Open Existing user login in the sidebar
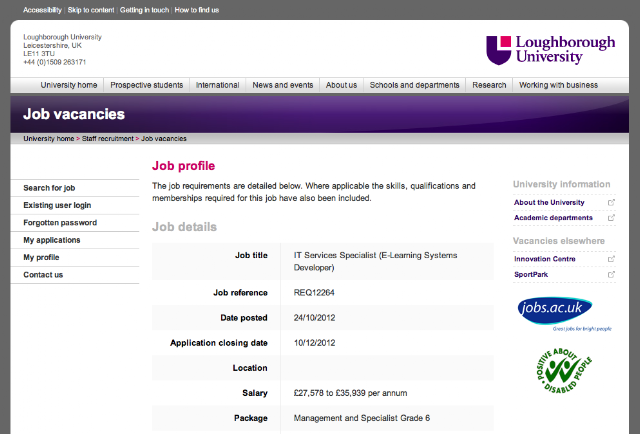The width and height of the screenshot is (640, 434). [75, 205]
